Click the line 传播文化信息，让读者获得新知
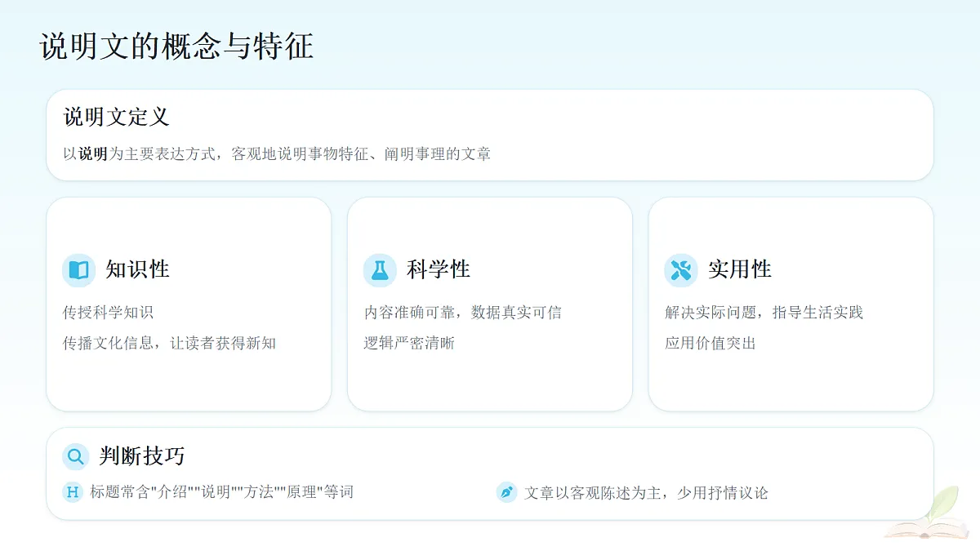Screen dimensions: 980x551 click(x=169, y=344)
